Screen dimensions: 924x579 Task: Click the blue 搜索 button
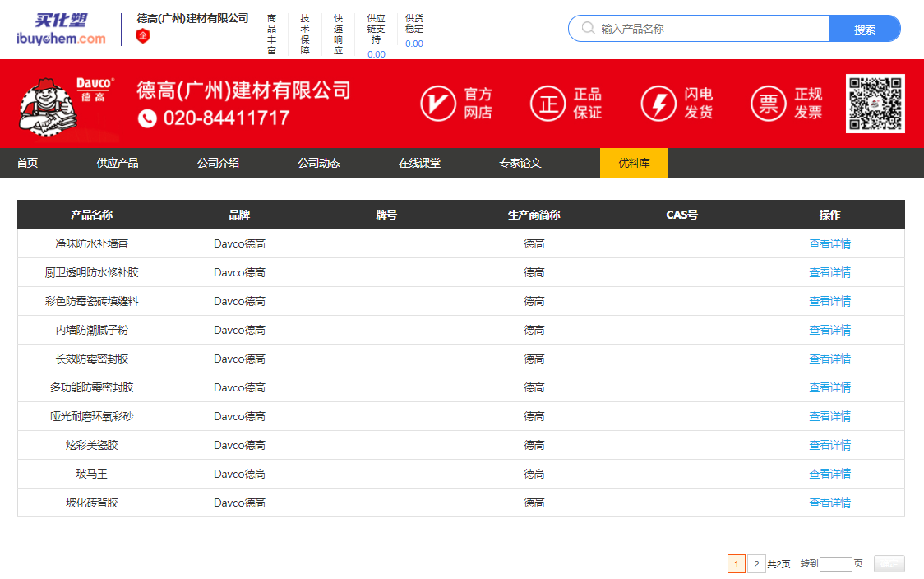pos(865,29)
